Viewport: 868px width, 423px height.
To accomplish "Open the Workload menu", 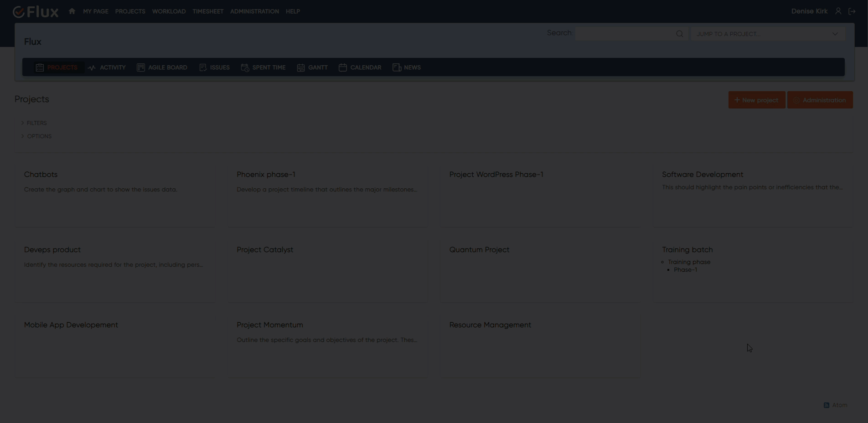I will (169, 11).
